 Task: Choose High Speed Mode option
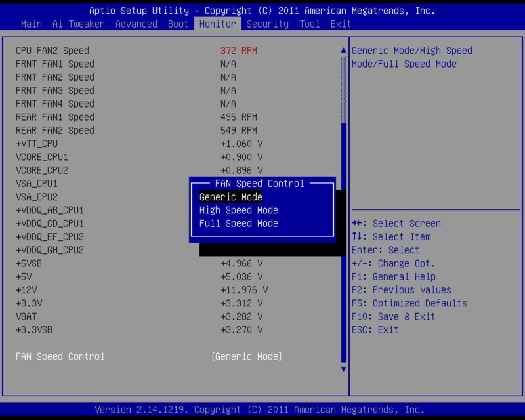click(239, 210)
